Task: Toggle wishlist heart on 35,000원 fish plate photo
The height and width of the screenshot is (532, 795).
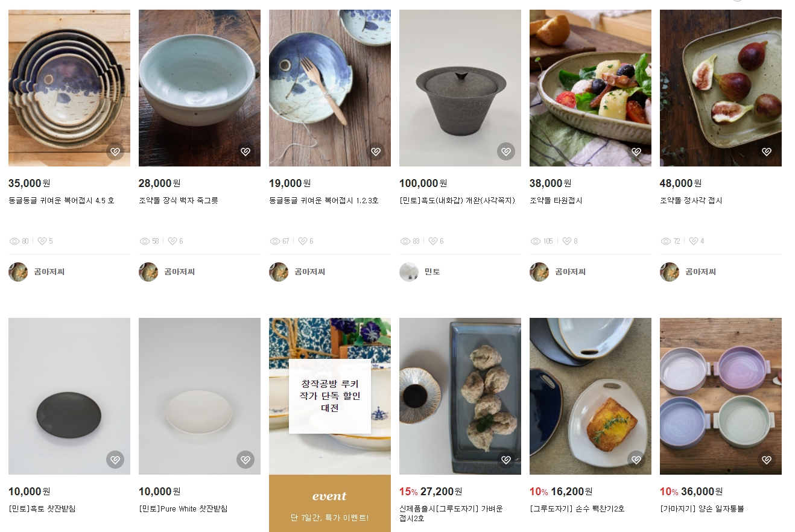Action: point(115,151)
